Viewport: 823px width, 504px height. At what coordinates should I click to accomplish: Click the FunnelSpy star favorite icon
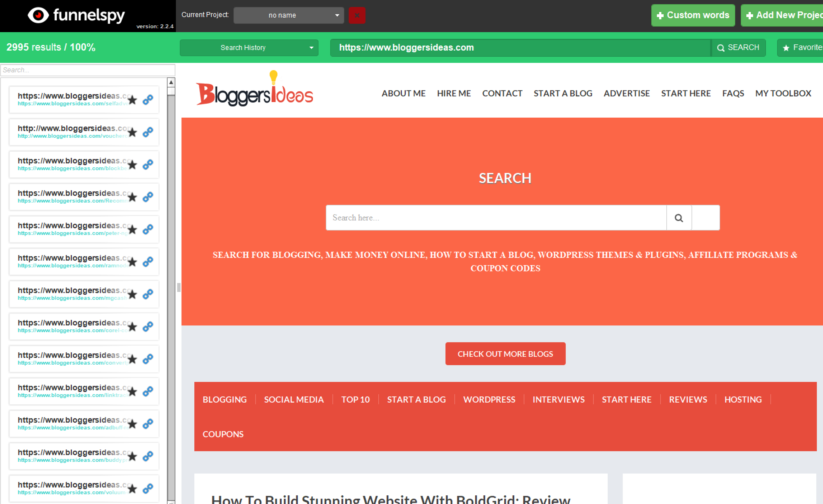point(787,47)
